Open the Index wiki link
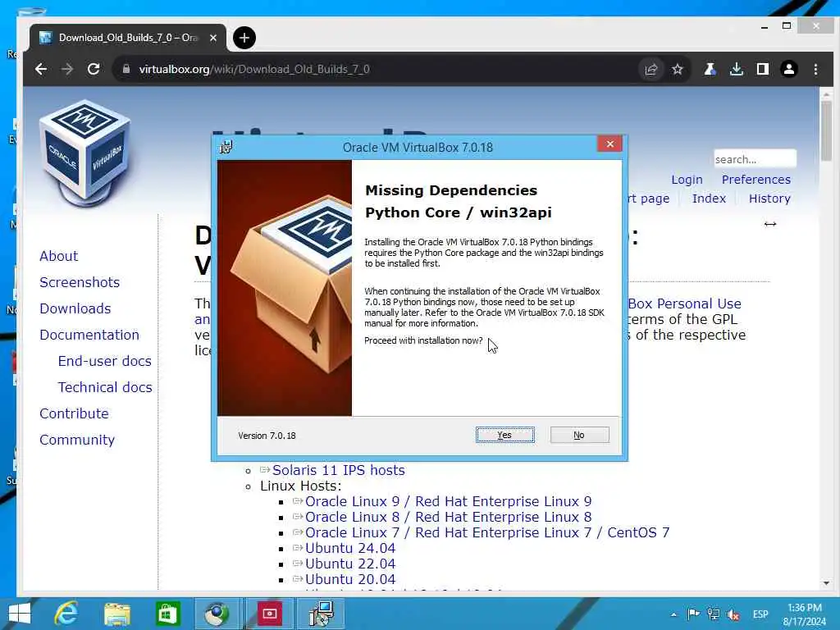This screenshot has width=840, height=630. pos(709,199)
